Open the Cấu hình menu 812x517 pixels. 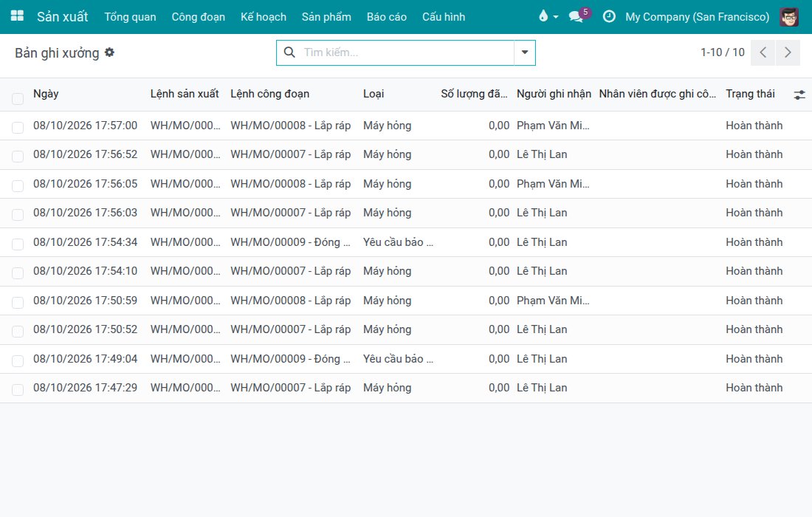tap(444, 16)
